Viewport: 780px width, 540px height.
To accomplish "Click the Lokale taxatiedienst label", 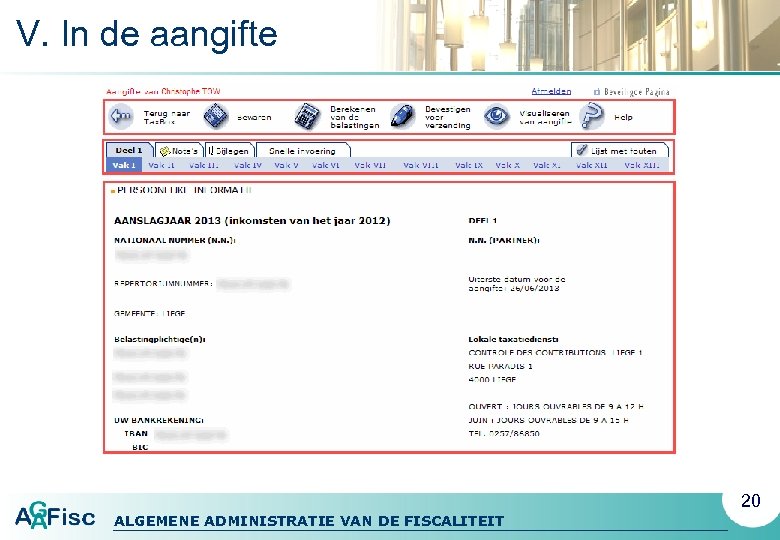I will pyautogui.click(x=513, y=340).
